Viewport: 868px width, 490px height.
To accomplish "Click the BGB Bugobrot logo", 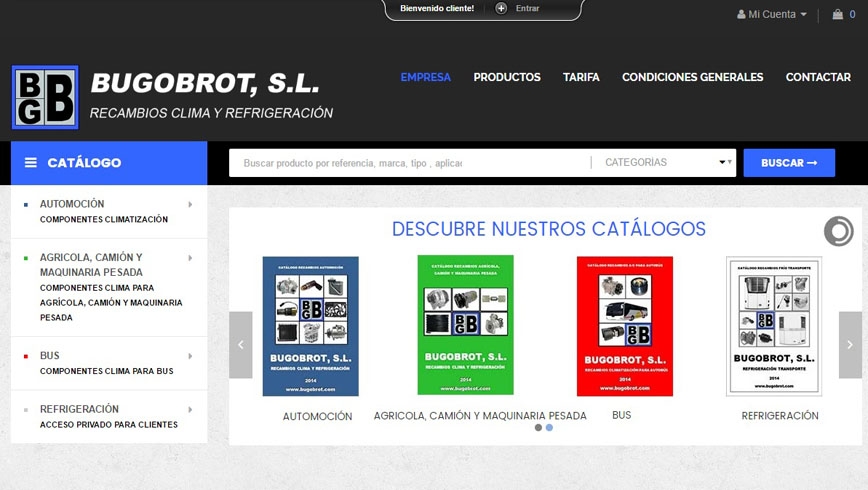I will tap(45, 97).
